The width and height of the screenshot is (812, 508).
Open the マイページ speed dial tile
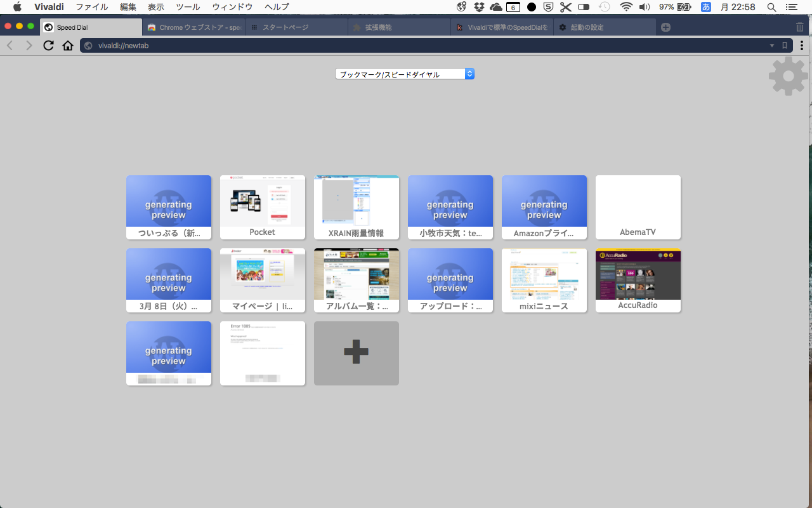[x=263, y=280]
